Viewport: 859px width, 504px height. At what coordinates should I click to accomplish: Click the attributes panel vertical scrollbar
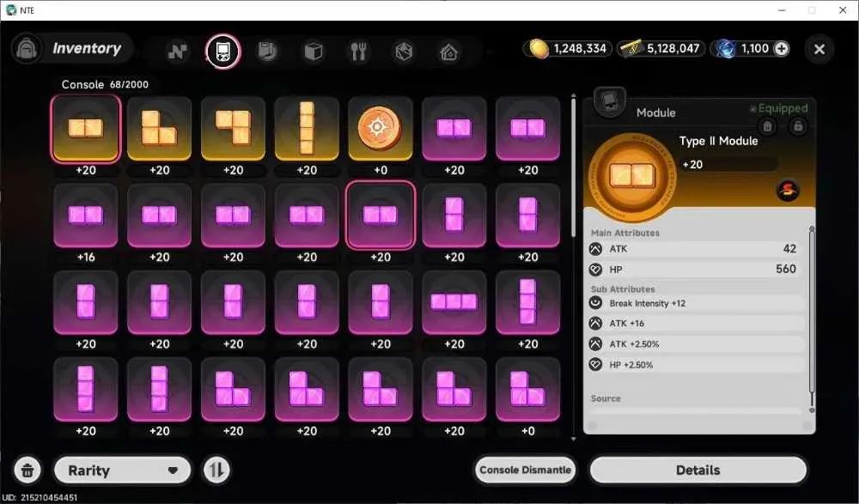coord(812,319)
